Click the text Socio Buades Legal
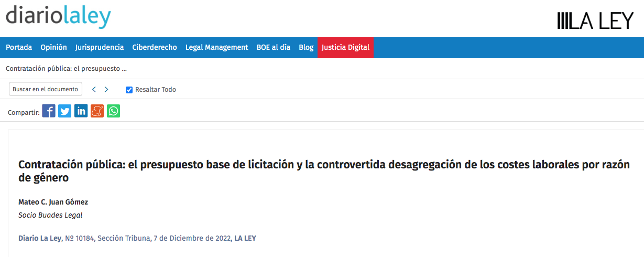This screenshot has height=257, width=644. (x=50, y=215)
